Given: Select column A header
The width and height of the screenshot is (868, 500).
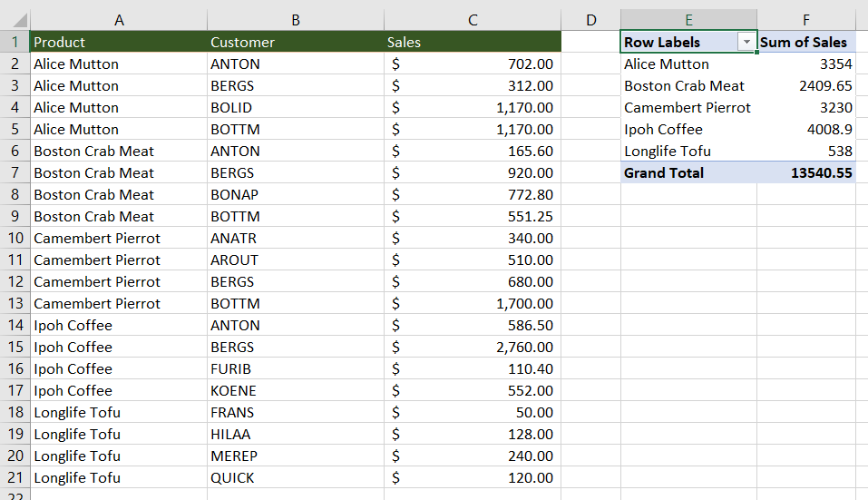Looking at the screenshot, I should pos(119,20).
